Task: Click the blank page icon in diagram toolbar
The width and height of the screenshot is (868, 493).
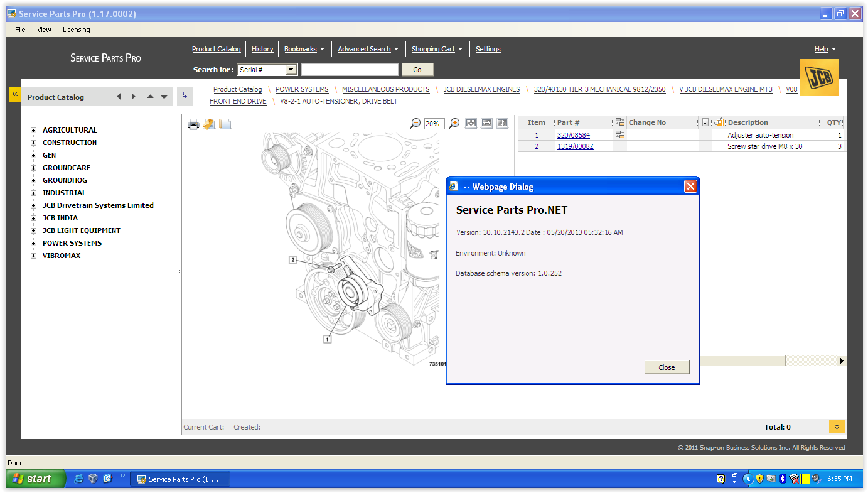Action: pyautogui.click(x=225, y=124)
